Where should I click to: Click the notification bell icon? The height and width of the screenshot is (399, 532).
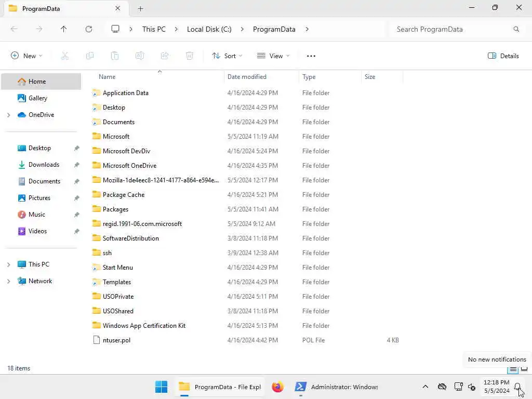coord(517,387)
